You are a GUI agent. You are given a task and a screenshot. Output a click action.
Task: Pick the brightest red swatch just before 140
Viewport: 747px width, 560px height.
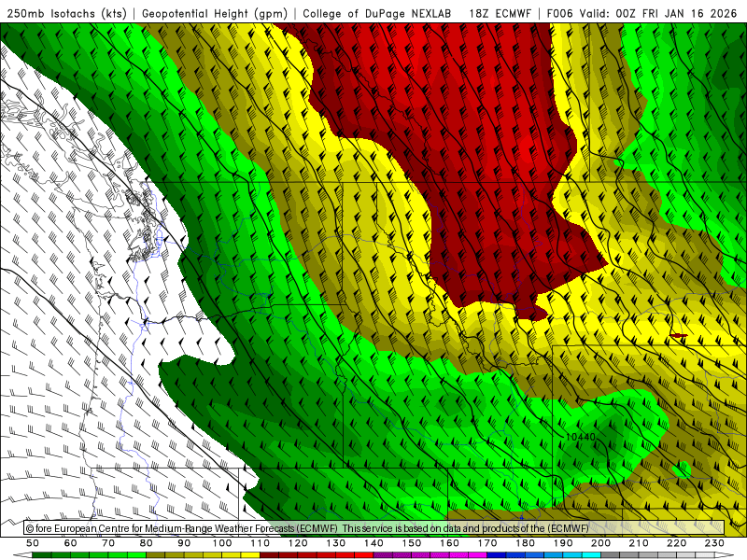point(364,555)
